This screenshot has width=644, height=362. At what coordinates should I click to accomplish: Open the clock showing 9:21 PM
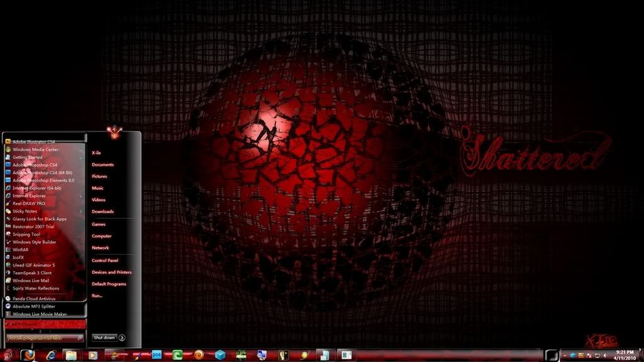click(x=625, y=355)
